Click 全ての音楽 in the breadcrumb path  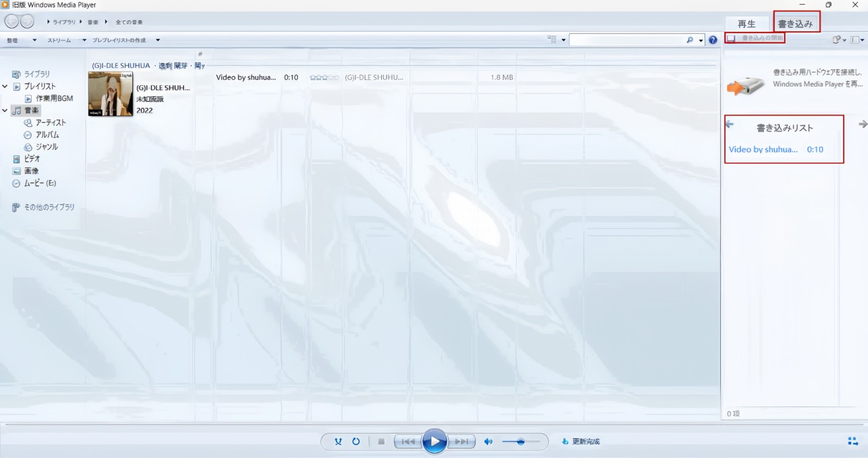click(x=129, y=22)
